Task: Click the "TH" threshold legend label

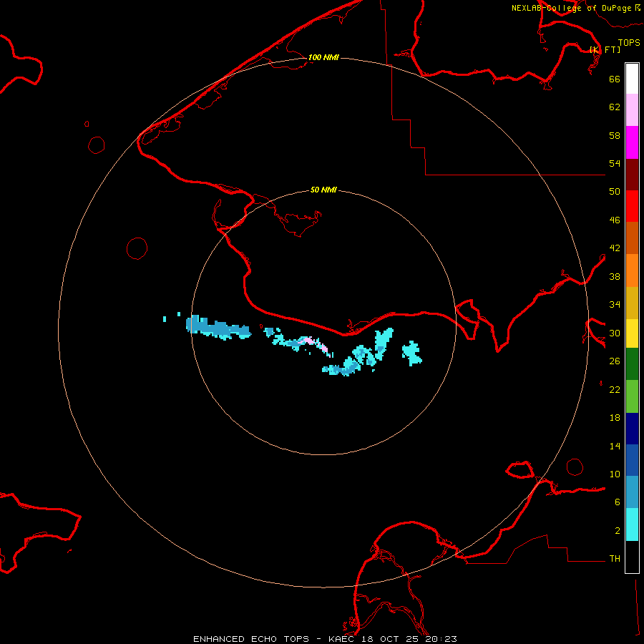Action: 615,559
